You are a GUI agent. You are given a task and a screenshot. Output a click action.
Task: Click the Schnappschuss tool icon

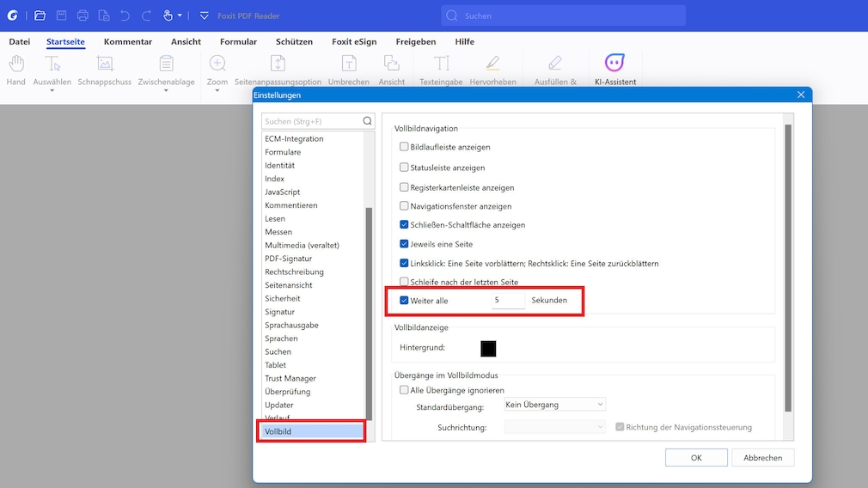coord(104,64)
